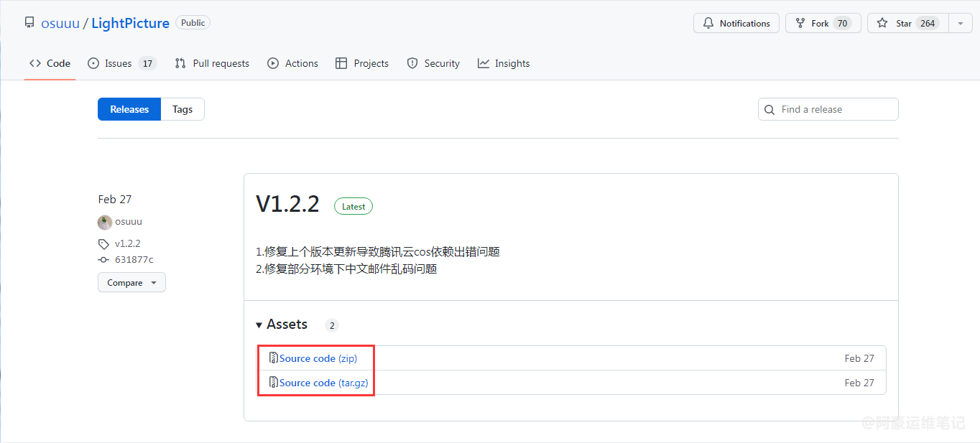Click the Code tab brackets icon
This screenshot has width=980, height=443.
click(x=35, y=63)
